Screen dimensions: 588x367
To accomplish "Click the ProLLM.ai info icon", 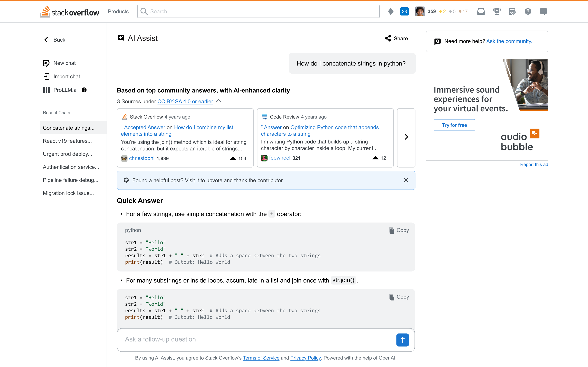I will click(84, 90).
